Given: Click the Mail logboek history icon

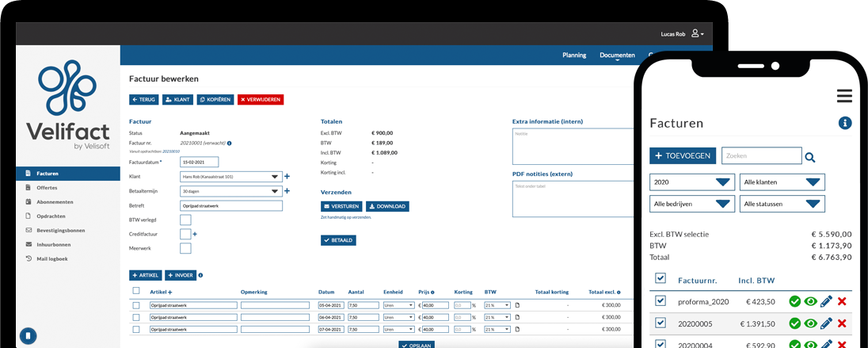Looking at the screenshot, I should point(29,258).
